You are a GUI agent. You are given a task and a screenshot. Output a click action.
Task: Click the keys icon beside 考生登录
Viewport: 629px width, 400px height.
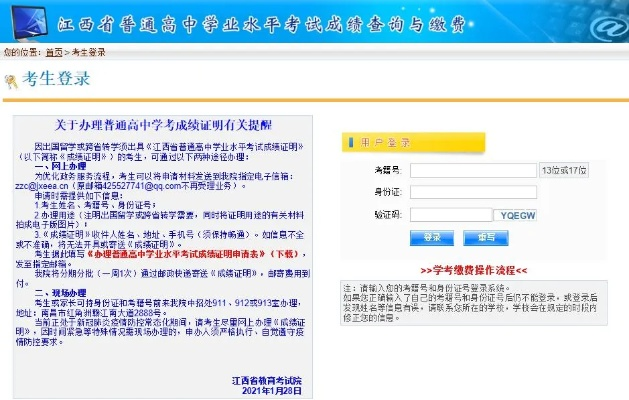pos(11,79)
